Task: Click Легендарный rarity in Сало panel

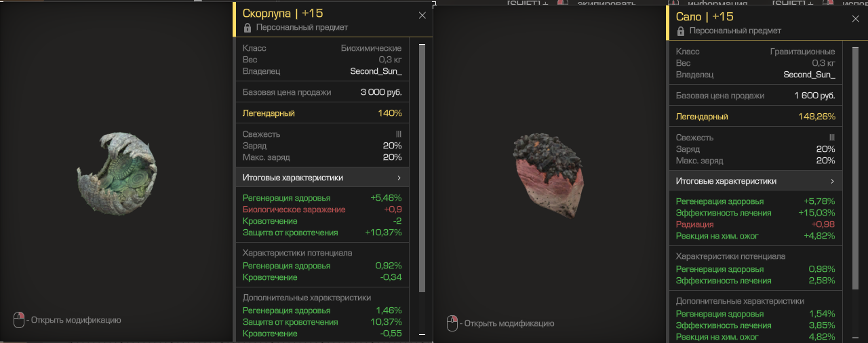Action: (x=702, y=117)
